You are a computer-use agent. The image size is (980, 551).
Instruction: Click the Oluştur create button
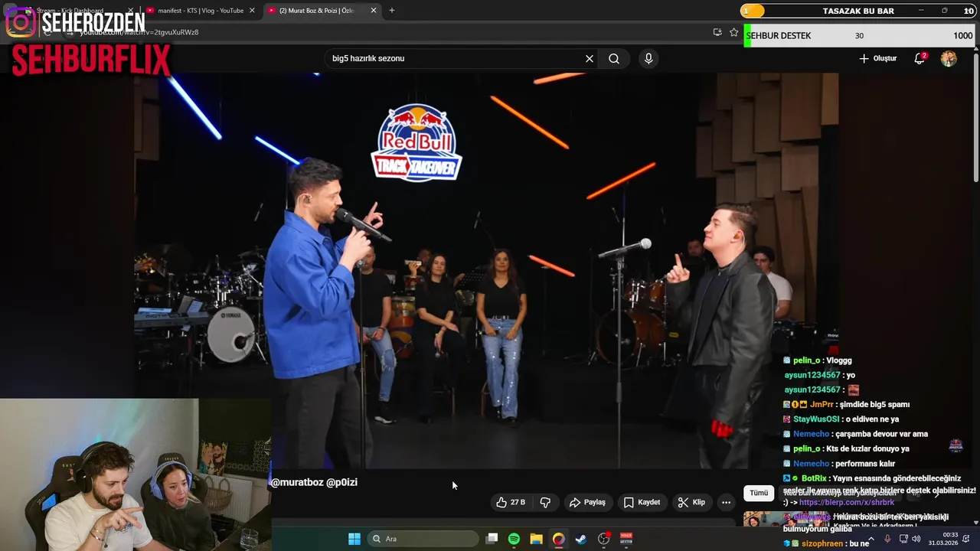coord(877,59)
